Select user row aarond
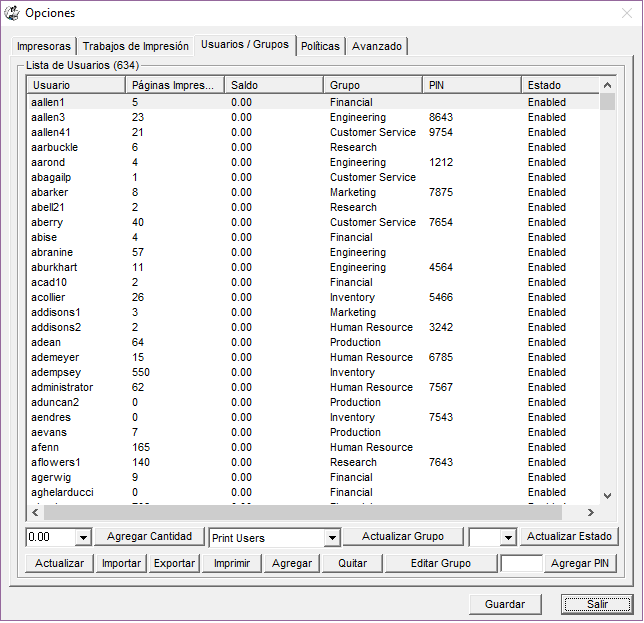The height and width of the screenshot is (623, 644). (x=313, y=162)
